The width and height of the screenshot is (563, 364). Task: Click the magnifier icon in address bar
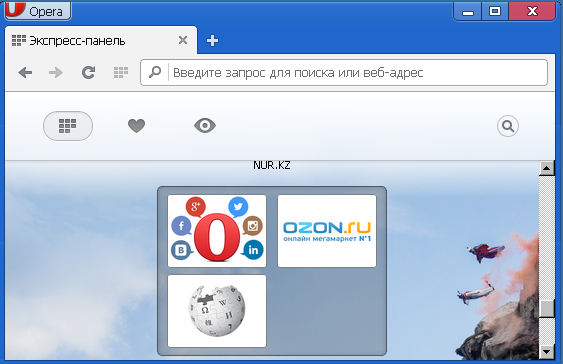155,72
